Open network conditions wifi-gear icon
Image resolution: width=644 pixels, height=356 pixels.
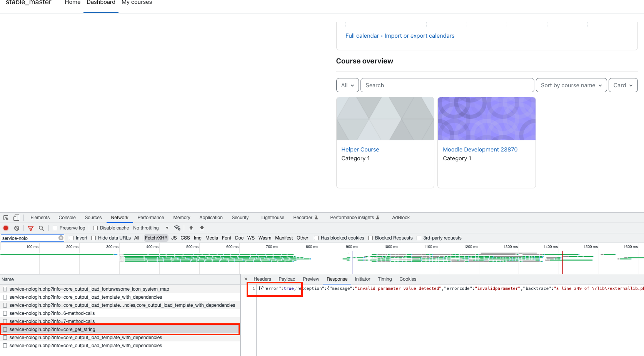click(x=177, y=228)
